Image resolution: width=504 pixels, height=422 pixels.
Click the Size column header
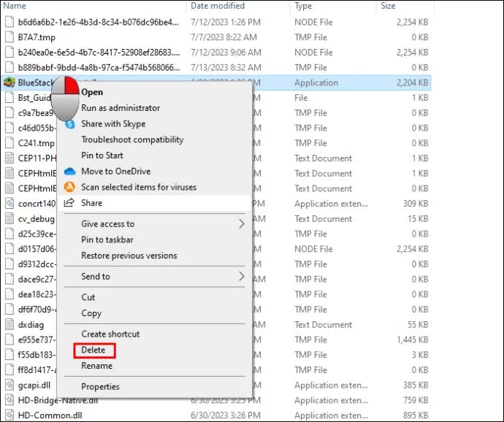(388, 6)
